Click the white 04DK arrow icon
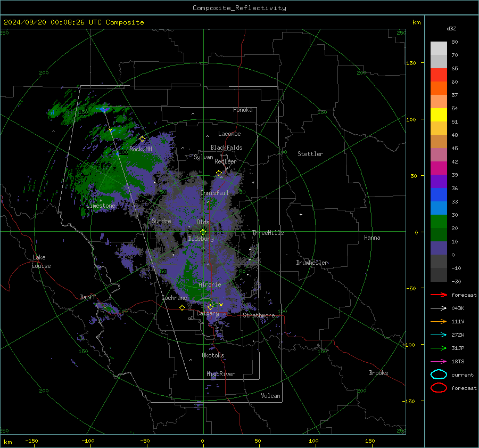The width and height of the screenshot is (479, 448). 439,308
